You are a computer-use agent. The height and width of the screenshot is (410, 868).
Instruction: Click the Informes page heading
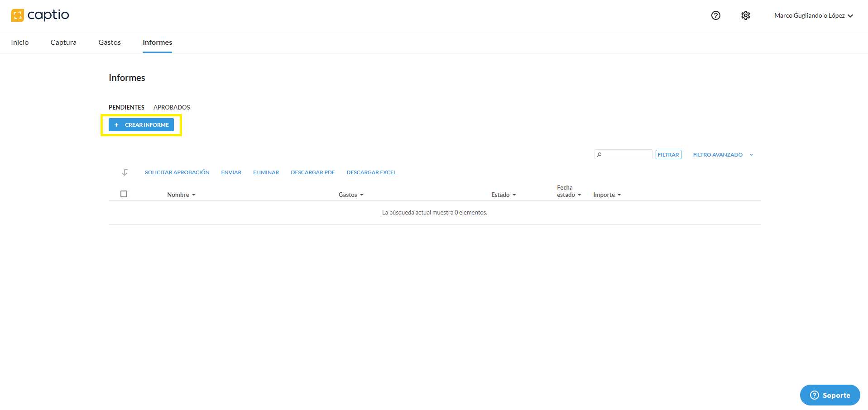(x=127, y=78)
